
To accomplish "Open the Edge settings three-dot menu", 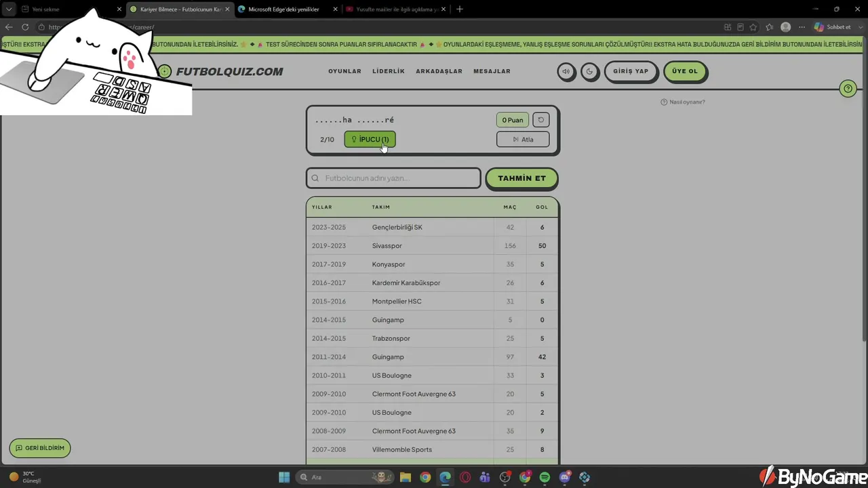I will pos(802,27).
